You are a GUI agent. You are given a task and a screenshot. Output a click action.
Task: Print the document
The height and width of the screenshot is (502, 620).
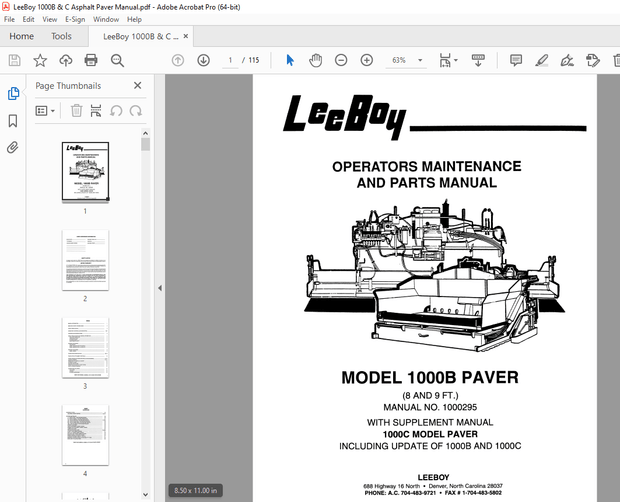(x=91, y=60)
